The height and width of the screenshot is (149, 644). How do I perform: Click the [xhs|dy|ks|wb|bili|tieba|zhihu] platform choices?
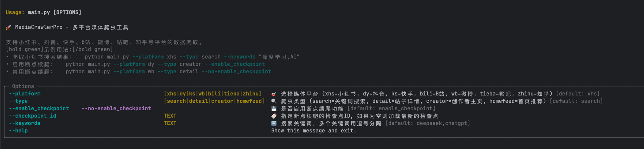coord(213,94)
